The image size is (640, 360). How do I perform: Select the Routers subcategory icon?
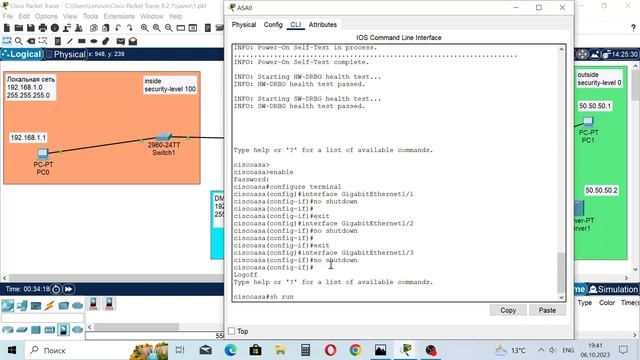[x=8, y=329]
